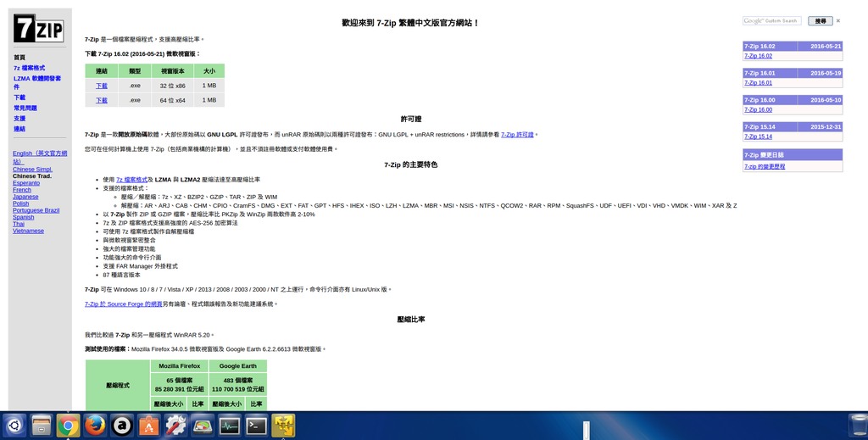Open 連結 in the sidebar menu

[19, 129]
